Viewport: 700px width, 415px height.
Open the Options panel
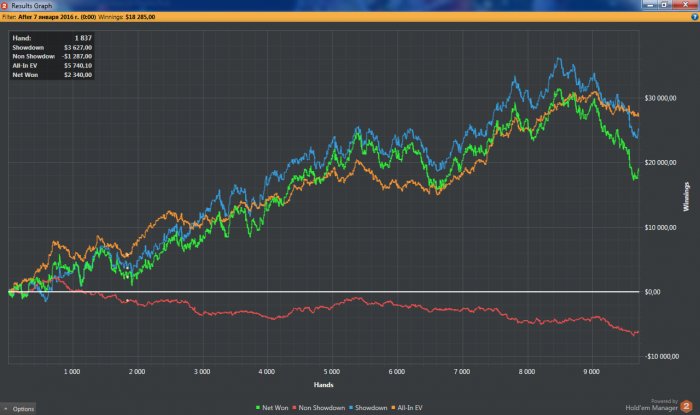click(23, 409)
